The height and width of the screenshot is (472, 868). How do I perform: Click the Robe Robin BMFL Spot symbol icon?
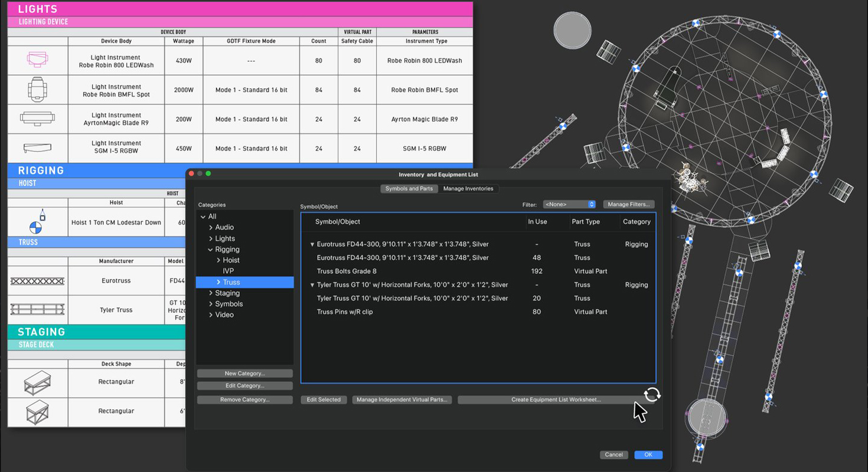click(x=38, y=90)
